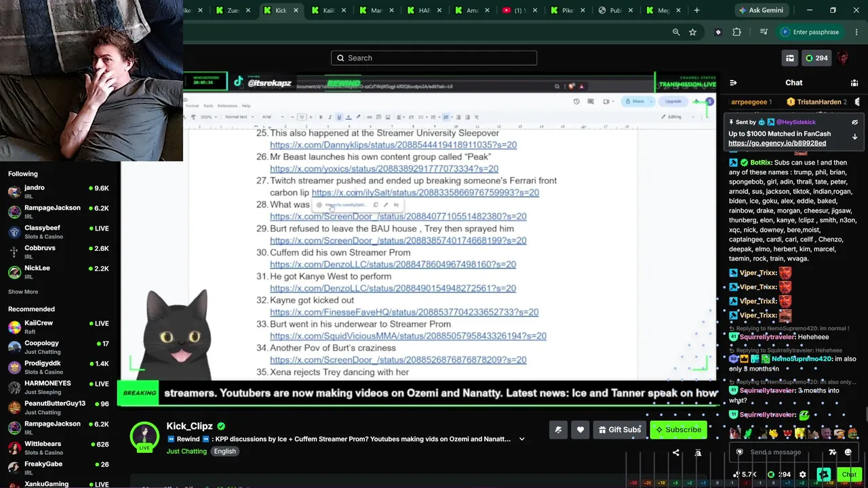Expand stream title with chevron
This screenshot has width=868, height=488.
[521, 439]
